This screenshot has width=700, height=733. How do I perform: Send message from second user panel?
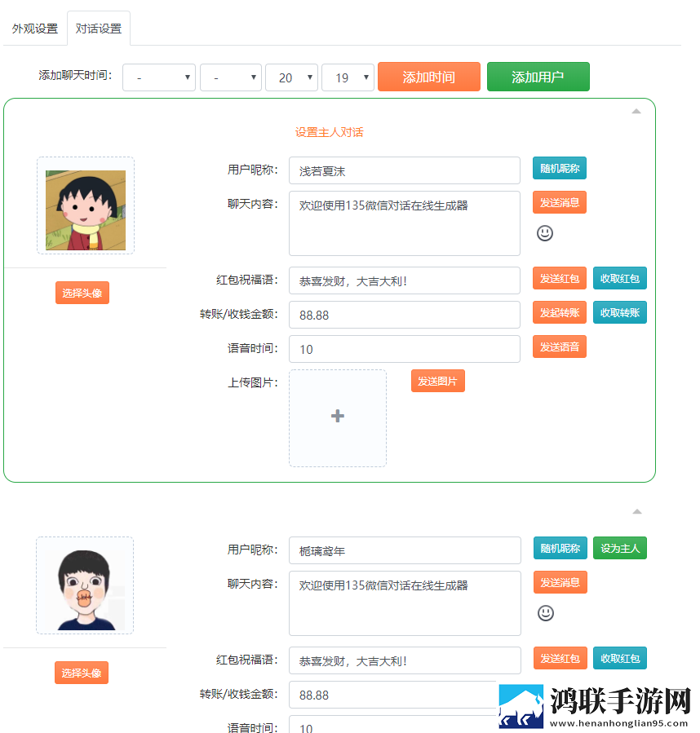pos(560,582)
